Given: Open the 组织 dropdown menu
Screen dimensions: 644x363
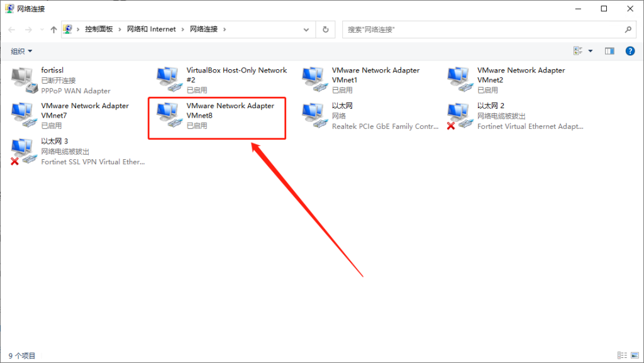Looking at the screenshot, I should tap(21, 52).
